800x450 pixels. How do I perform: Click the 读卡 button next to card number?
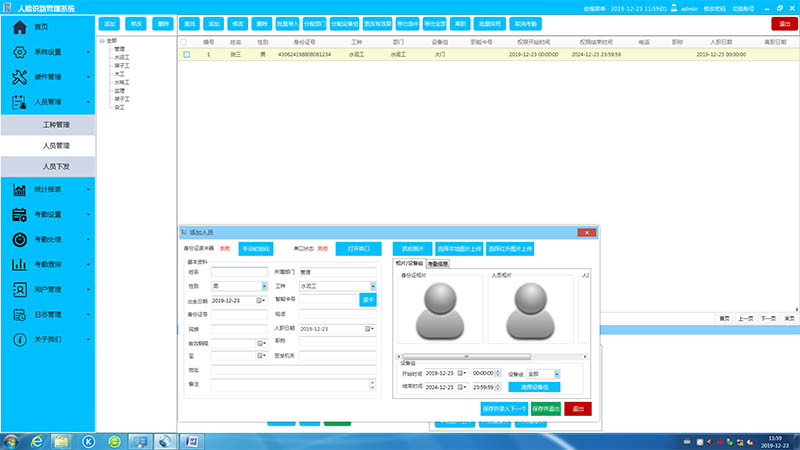tap(368, 300)
